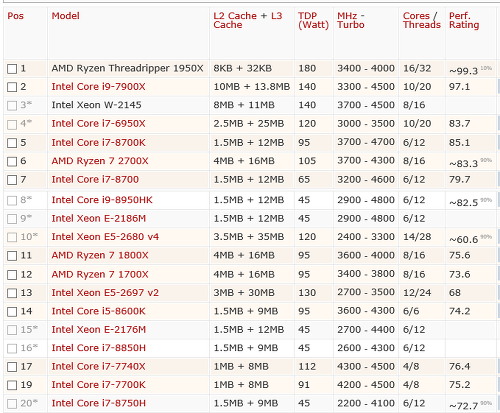Open the Intel Core i7-7740X link
The height and width of the screenshot is (413, 500).
[98, 367]
